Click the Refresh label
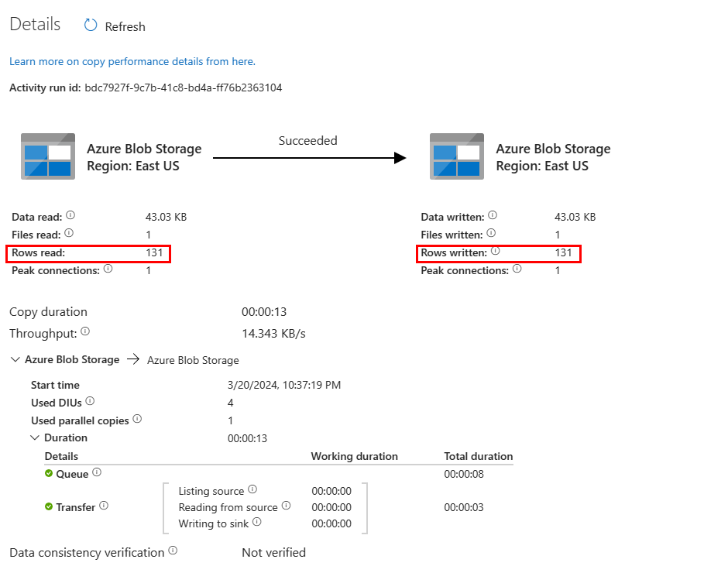The height and width of the screenshot is (573, 728). click(x=125, y=27)
